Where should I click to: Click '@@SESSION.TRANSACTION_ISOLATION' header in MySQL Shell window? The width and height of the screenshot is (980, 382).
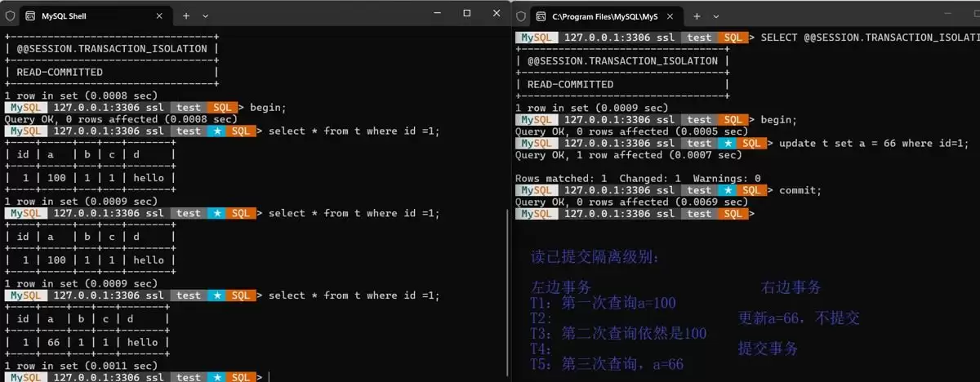point(112,49)
